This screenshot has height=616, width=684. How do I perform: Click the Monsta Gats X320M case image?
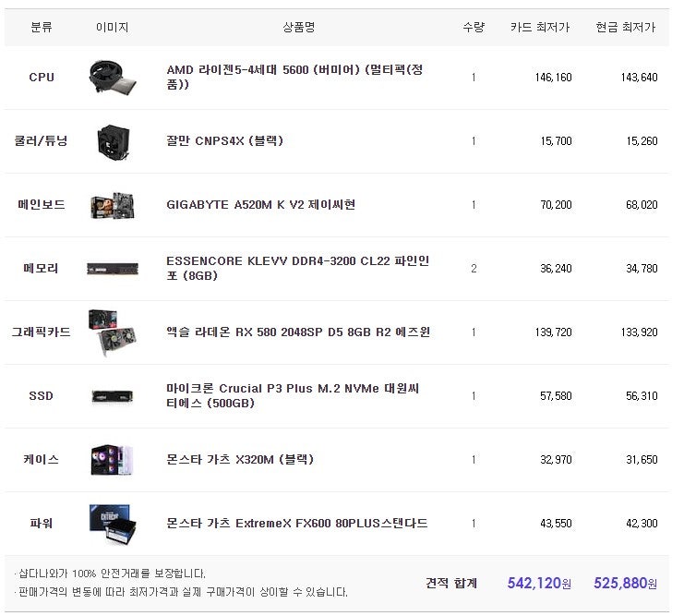click(113, 459)
